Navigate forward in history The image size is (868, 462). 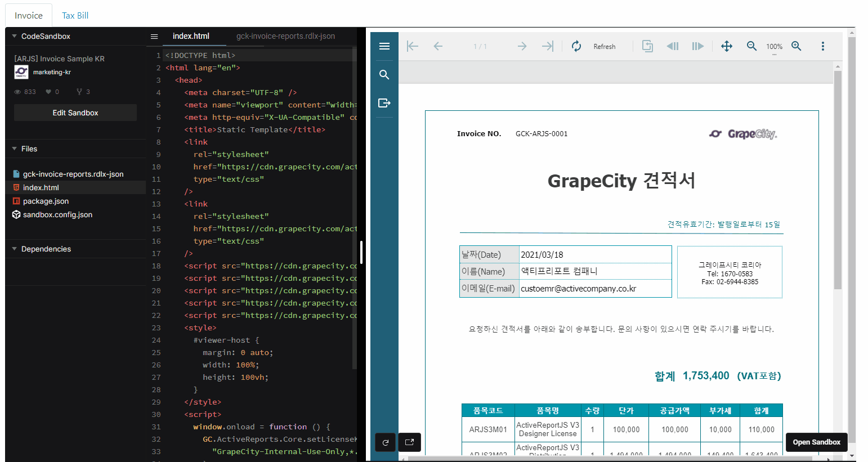coord(698,46)
